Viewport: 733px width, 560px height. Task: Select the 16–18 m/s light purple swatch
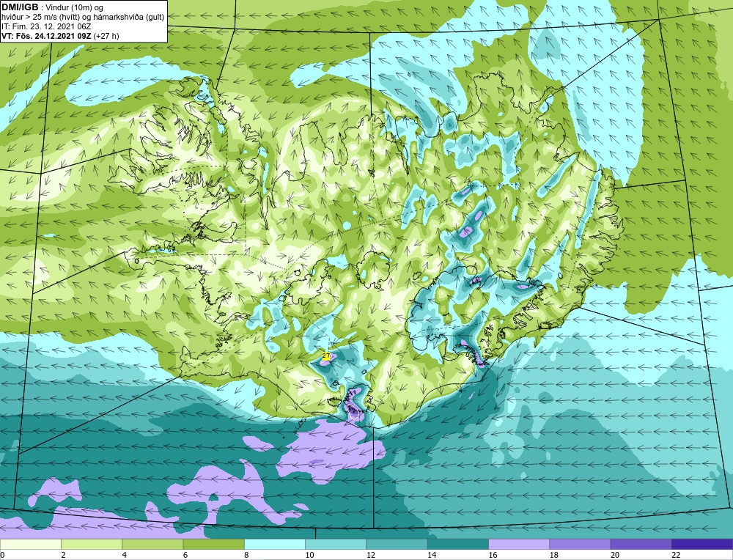click(x=519, y=544)
